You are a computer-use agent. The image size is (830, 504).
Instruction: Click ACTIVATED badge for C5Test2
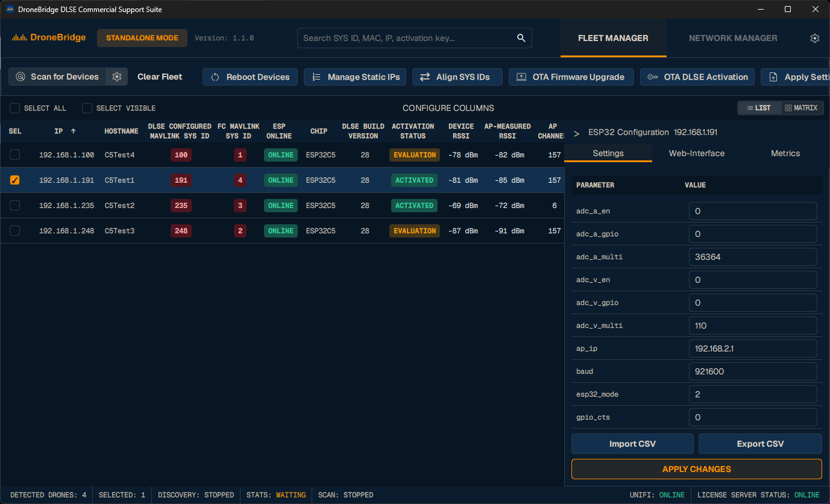point(414,206)
